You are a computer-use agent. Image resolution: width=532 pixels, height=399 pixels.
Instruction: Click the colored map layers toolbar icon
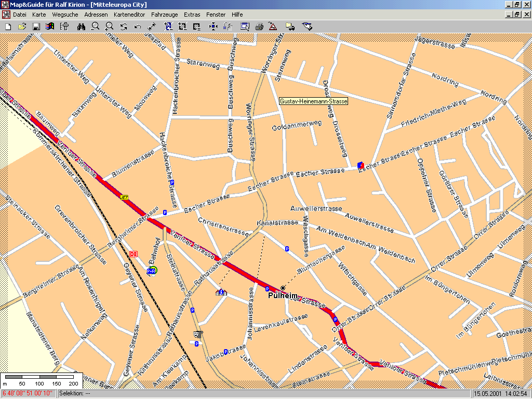coord(50,26)
